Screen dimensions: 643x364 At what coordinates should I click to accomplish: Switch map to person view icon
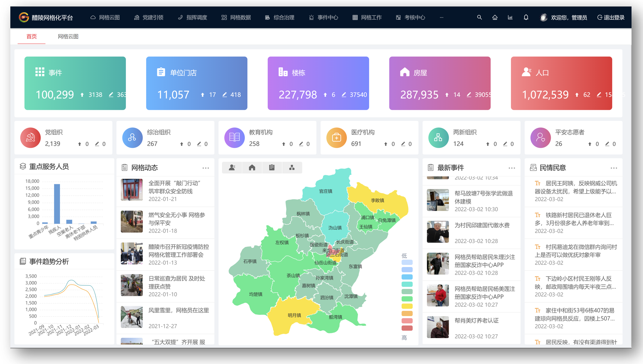pos(232,168)
